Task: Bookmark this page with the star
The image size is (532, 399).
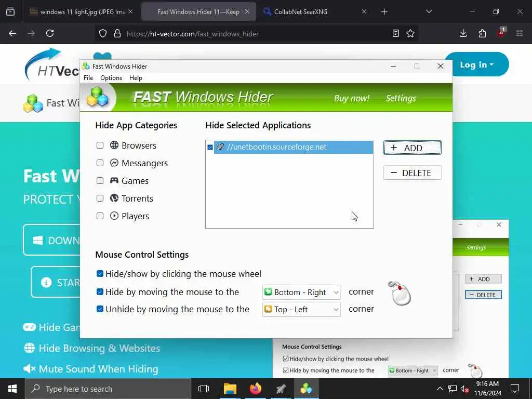Action: pyautogui.click(x=410, y=33)
